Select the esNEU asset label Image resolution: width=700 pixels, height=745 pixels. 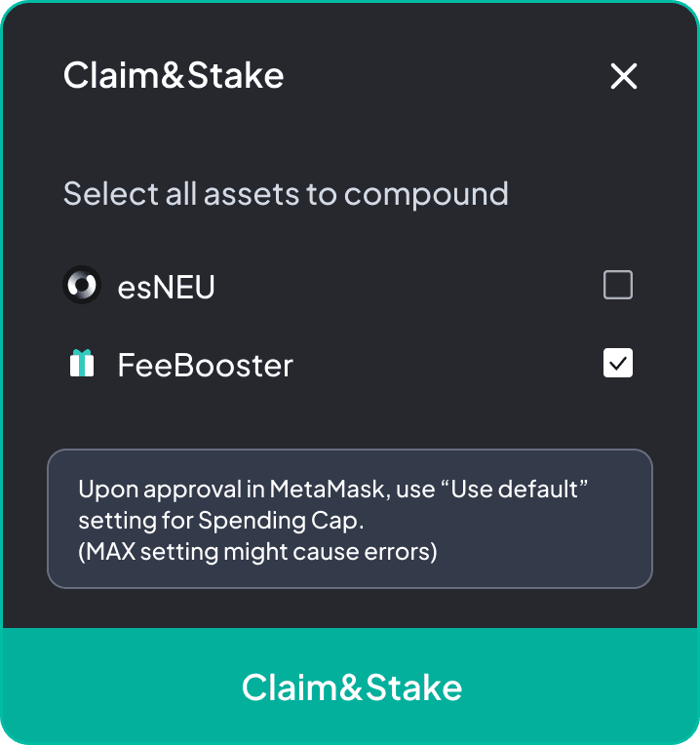pyautogui.click(x=166, y=288)
